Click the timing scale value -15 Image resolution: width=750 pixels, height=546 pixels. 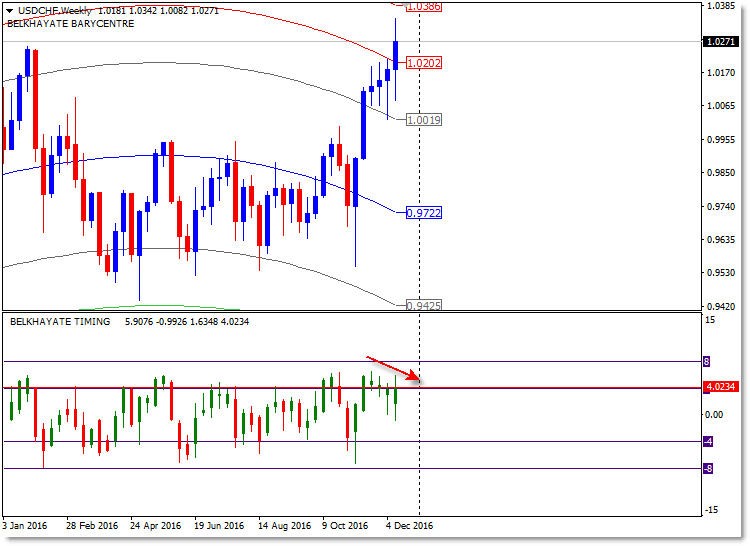click(x=712, y=510)
